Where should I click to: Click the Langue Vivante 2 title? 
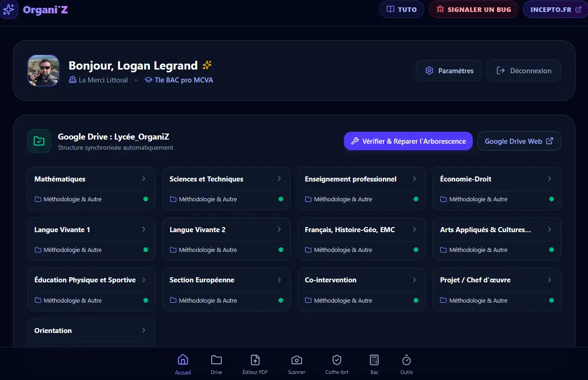point(197,230)
